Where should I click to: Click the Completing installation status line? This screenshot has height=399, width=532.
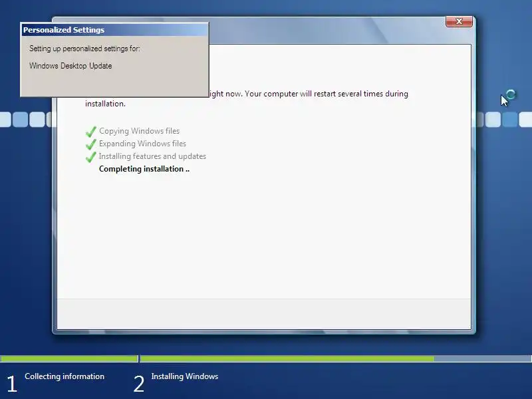pos(144,169)
